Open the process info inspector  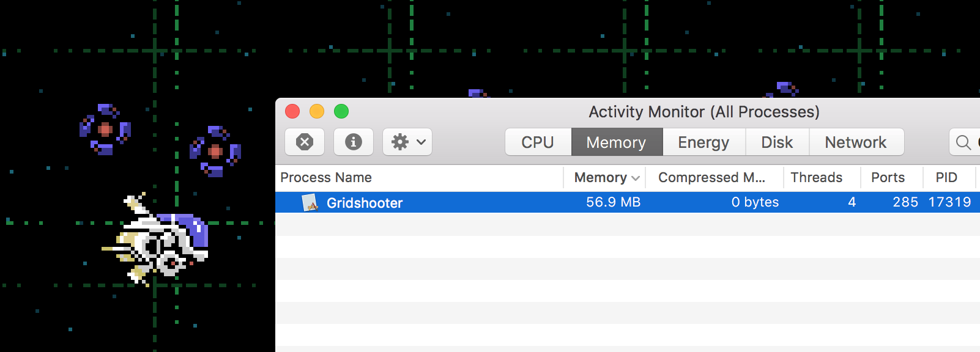[x=353, y=142]
